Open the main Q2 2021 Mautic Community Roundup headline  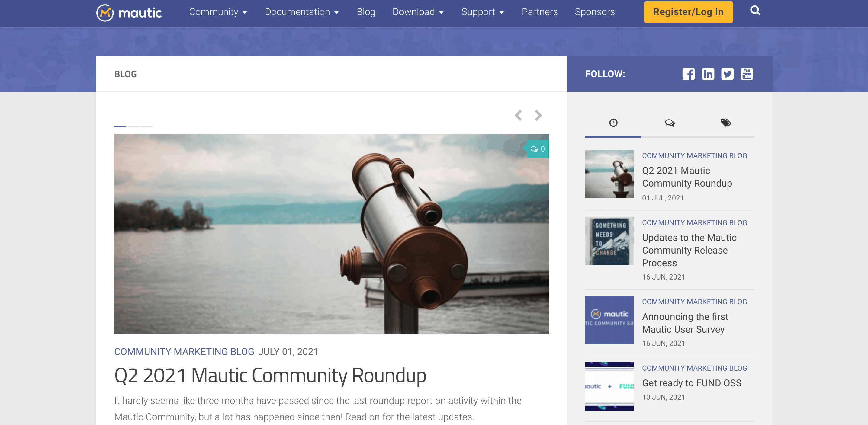[270, 375]
